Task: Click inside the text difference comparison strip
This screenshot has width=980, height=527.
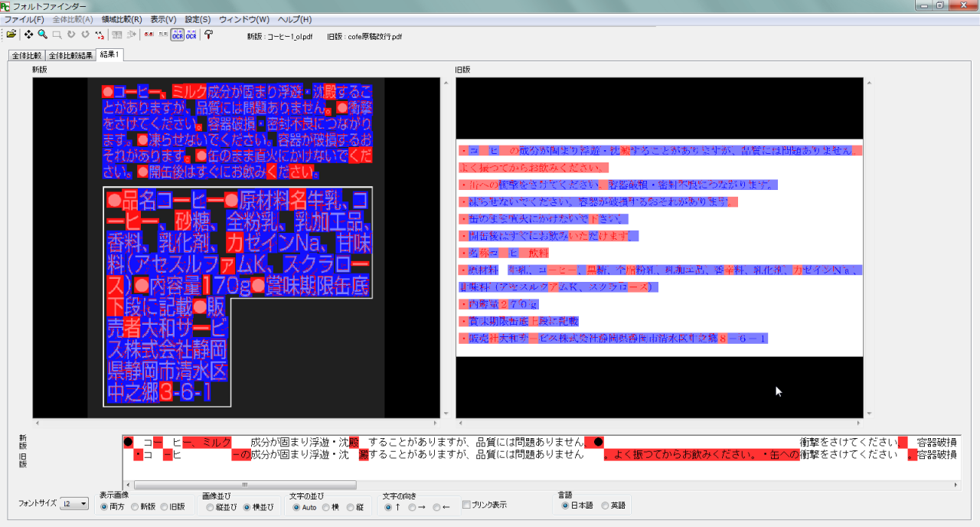Action: tap(541, 457)
